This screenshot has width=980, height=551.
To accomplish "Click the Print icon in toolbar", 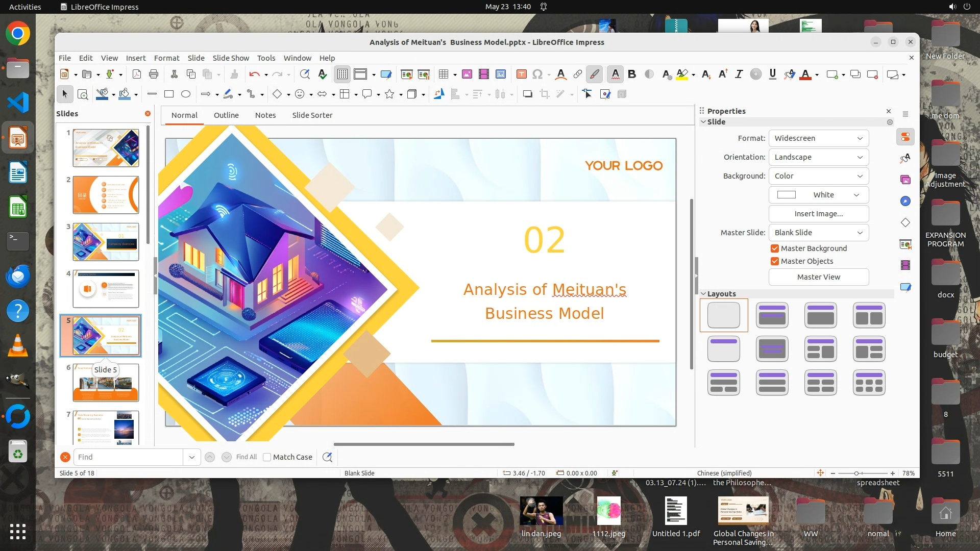I will (x=154, y=74).
